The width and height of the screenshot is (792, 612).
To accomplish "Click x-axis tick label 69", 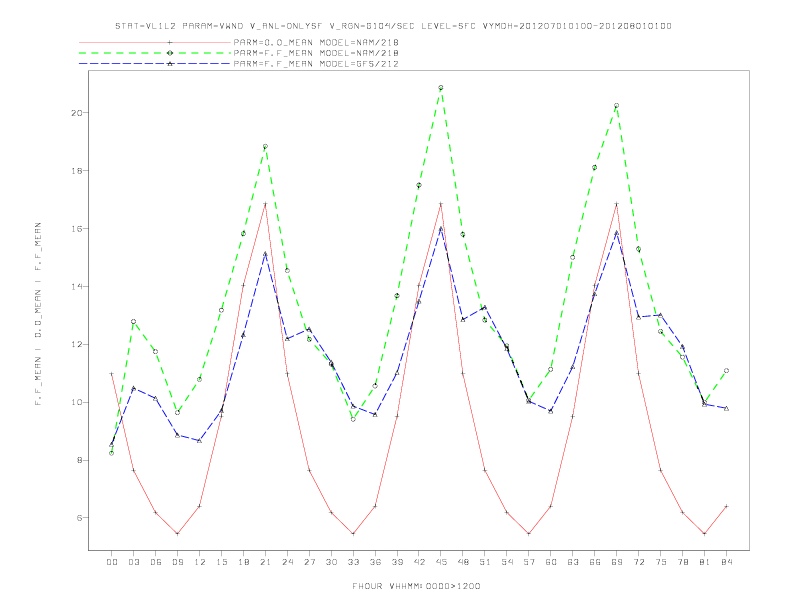I will click(x=616, y=562).
